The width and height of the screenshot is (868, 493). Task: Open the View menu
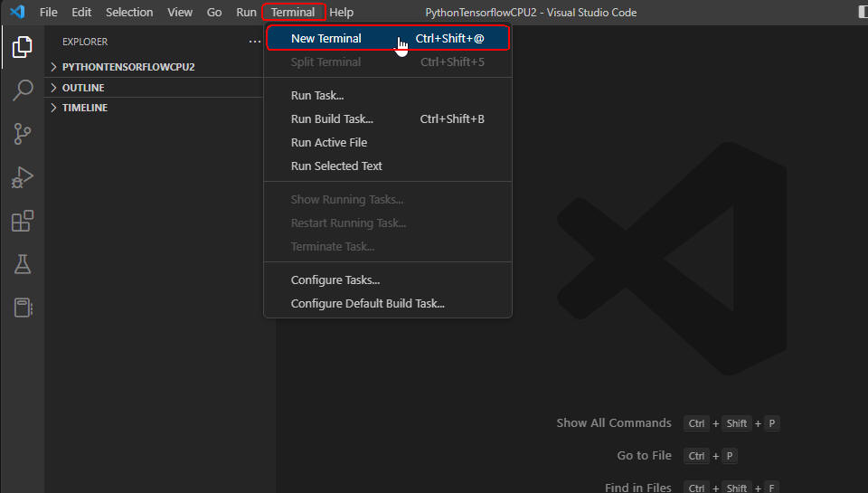(x=180, y=12)
